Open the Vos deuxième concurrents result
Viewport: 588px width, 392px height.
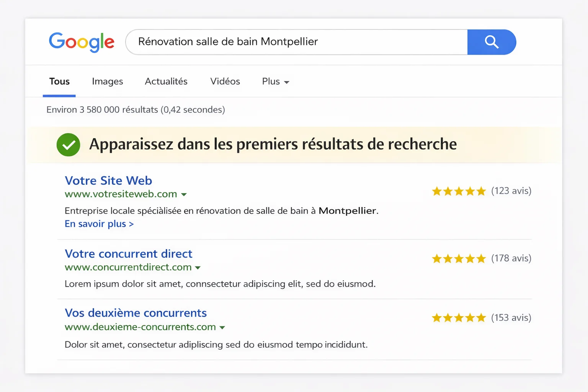click(136, 313)
